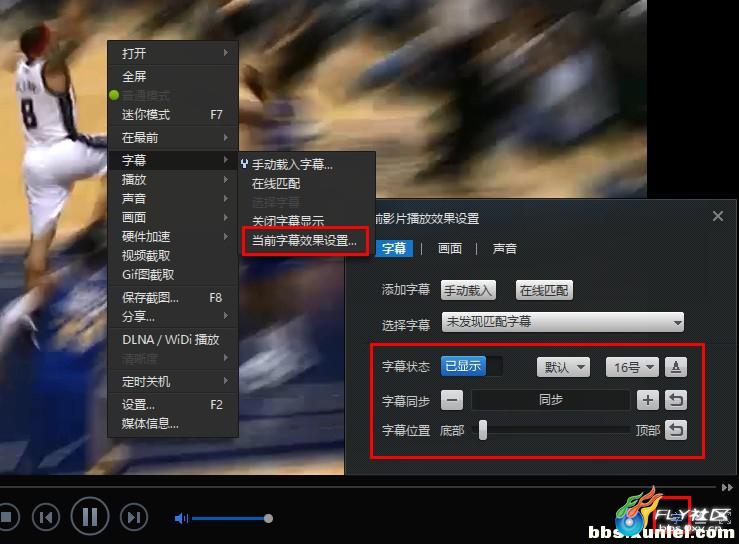Click the stop playback button
This screenshot has height=544, width=739.
[7, 517]
